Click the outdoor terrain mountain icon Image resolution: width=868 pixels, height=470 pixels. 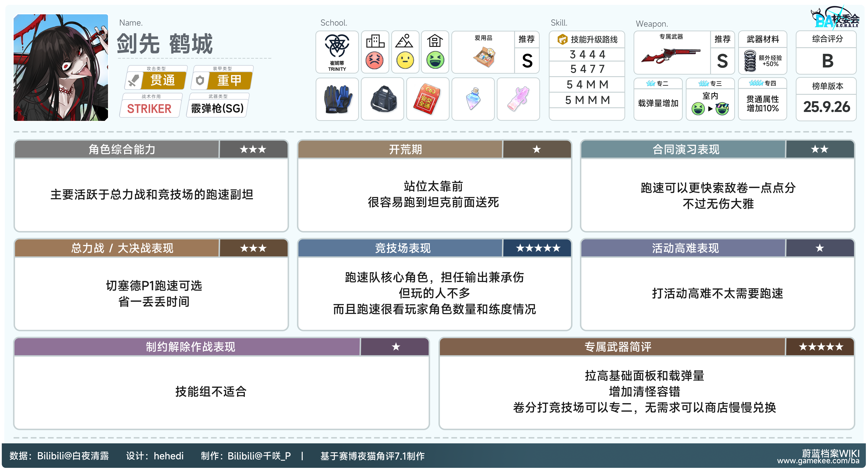tap(404, 41)
